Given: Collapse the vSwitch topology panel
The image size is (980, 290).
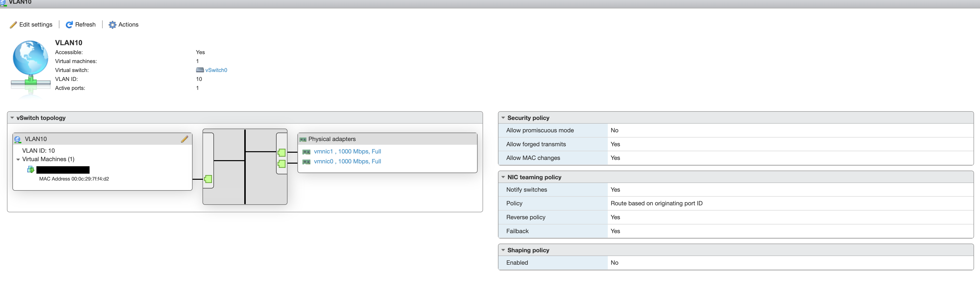Looking at the screenshot, I should [12, 118].
